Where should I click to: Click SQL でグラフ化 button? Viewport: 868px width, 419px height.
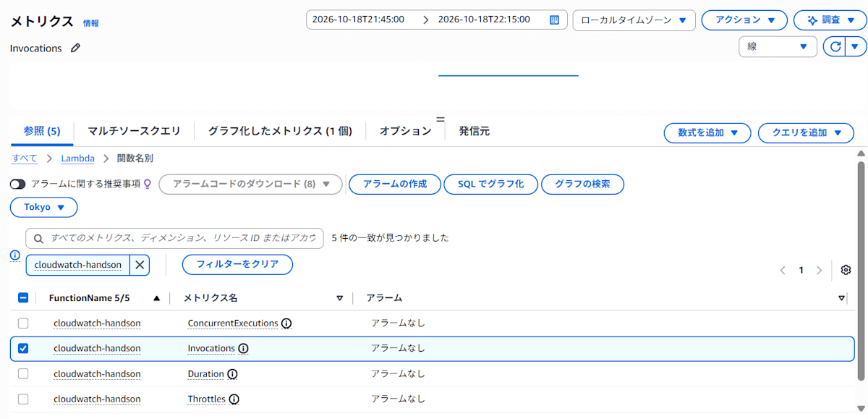point(490,185)
